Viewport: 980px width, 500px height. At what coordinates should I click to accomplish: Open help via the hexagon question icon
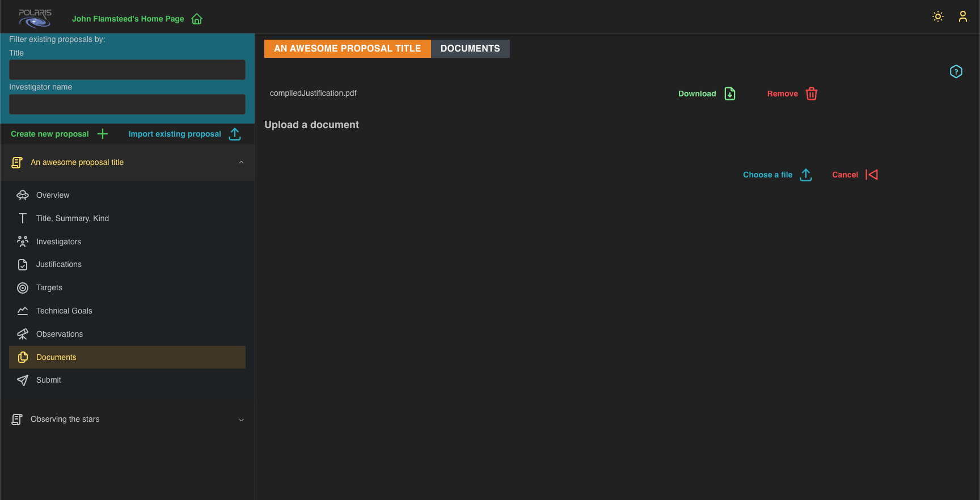(x=956, y=71)
